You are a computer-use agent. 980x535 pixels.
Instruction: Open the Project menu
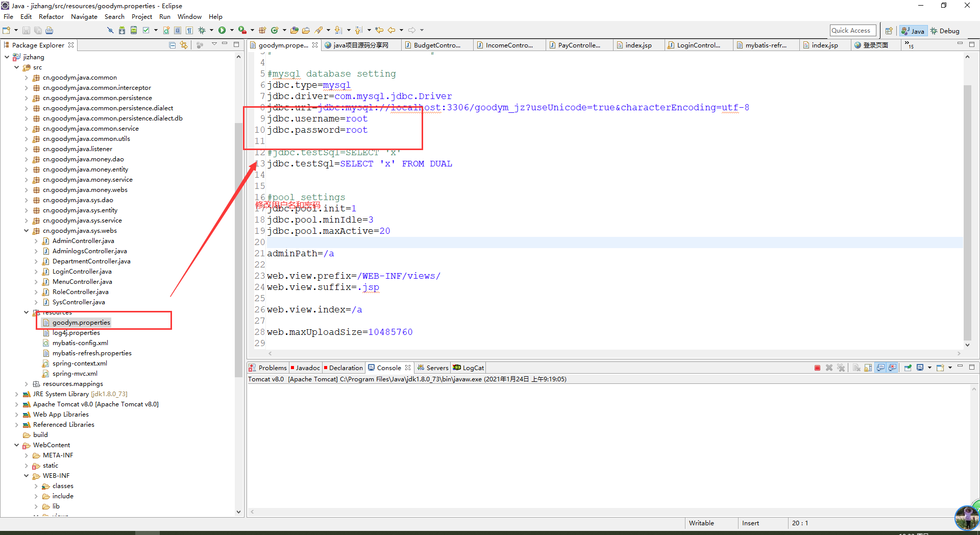(x=142, y=17)
